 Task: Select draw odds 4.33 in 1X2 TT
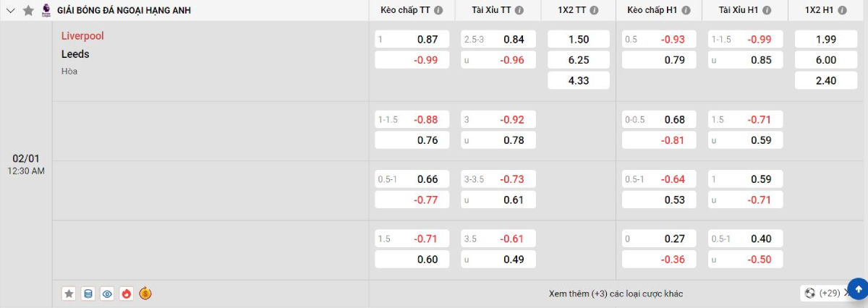click(x=579, y=80)
